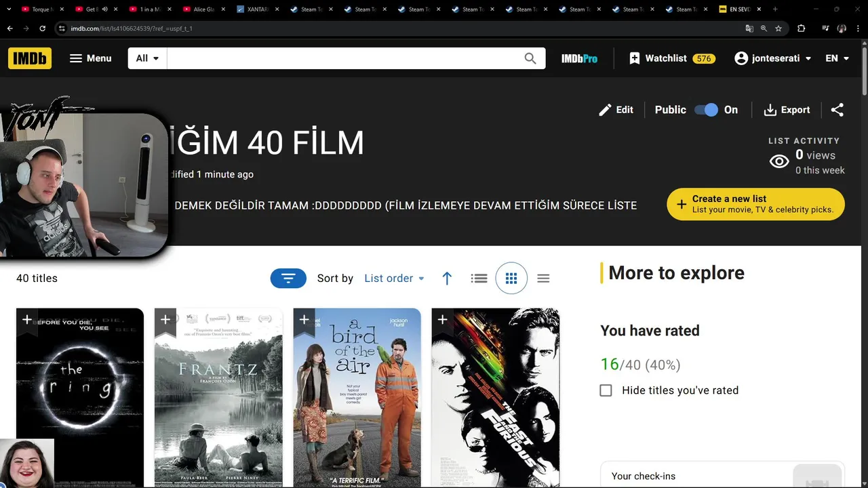Toggle the Public list switch
Screen dimensions: 868x488
click(x=706, y=110)
